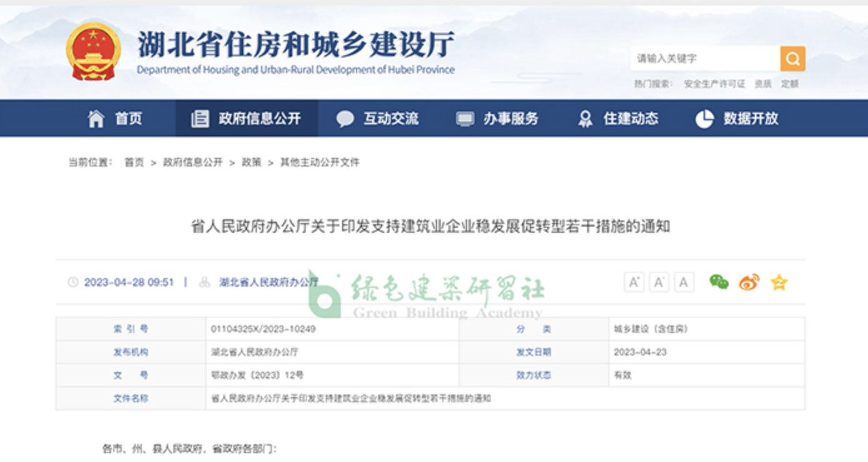Screen dimensions: 868x462
Task: Select 政府信息公开 navigation tab
Action: pyautogui.click(x=246, y=118)
